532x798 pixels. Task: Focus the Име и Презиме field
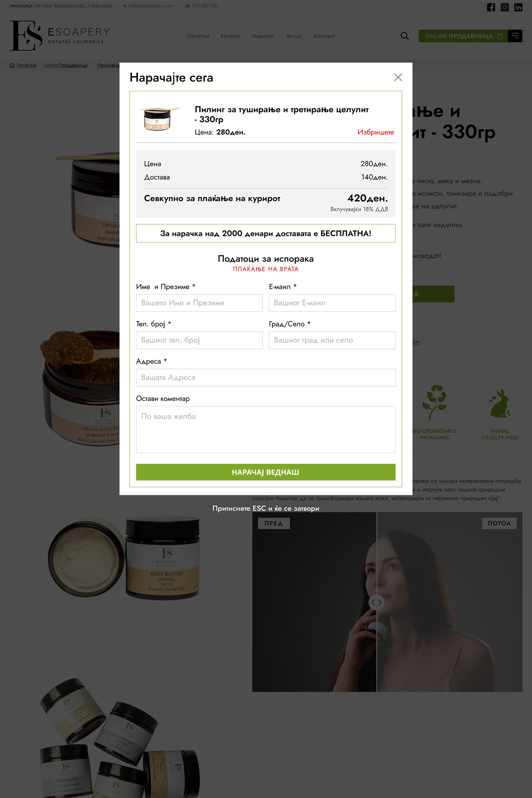199,303
